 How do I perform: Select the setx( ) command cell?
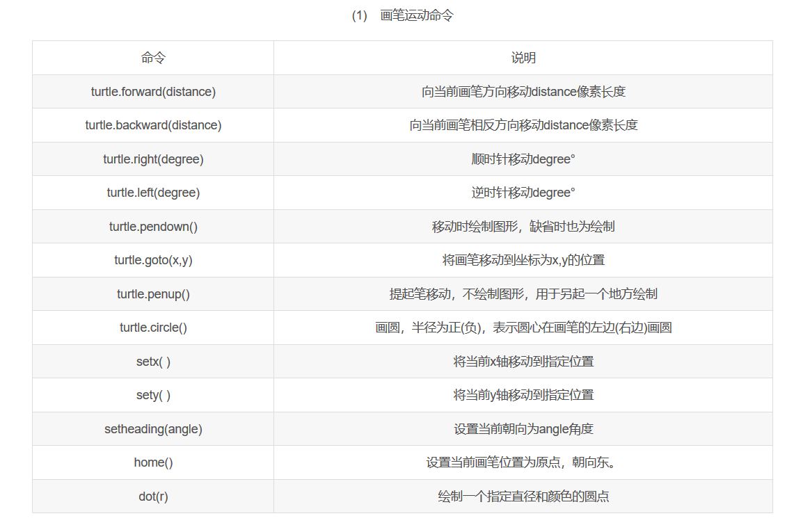click(x=153, y=362)
